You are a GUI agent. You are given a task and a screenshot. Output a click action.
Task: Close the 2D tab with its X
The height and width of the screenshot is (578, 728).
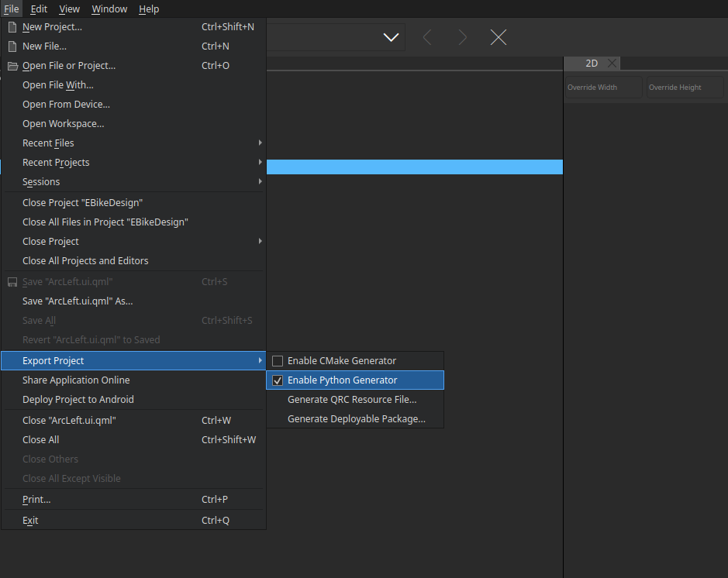coord(612,64)
